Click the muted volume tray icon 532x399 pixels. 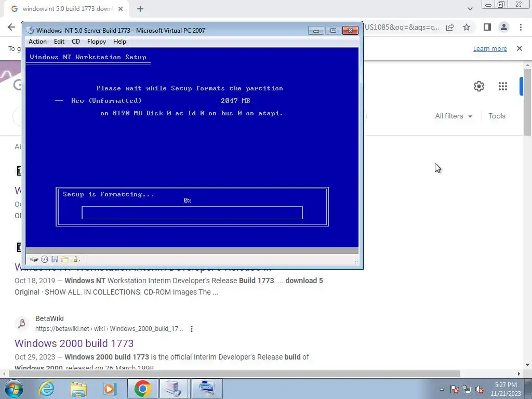(x=480, y=389)
